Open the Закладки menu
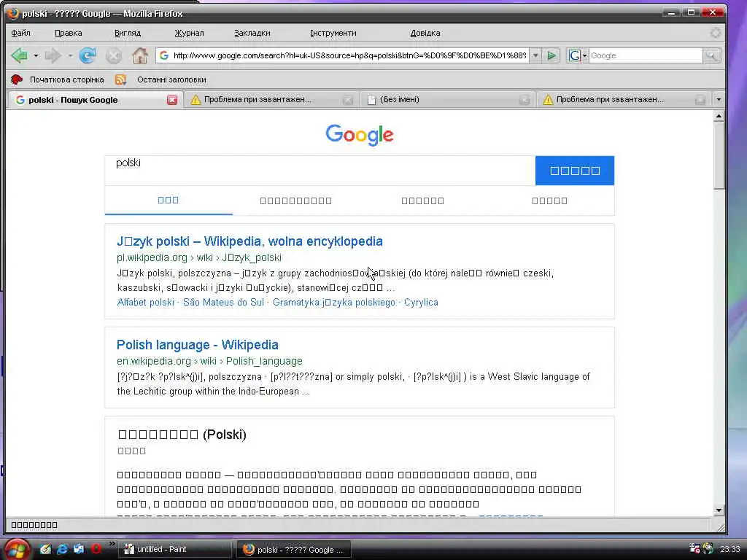Viewport: 747px width, 560px height. pyautogui.click(x=252, y=33)
